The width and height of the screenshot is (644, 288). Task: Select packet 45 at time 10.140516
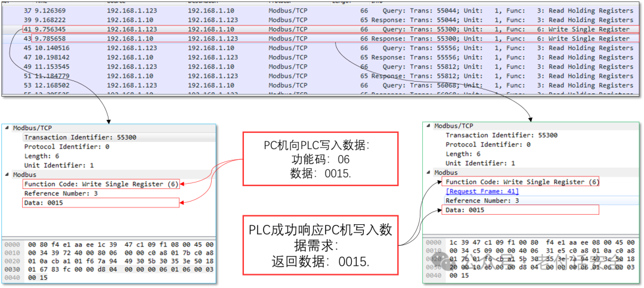coord(321,48)
